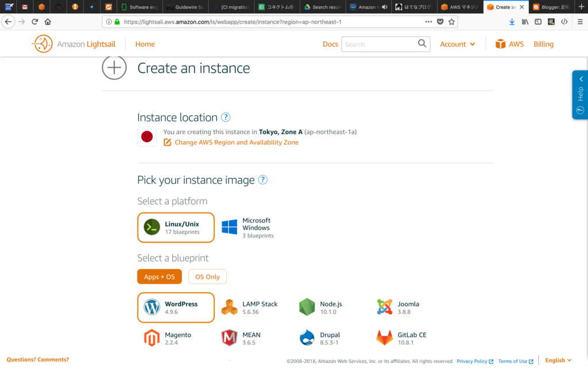Switch to OS Only blueprints
Image resolution: width=588 pixels, height=368 pixels.
point(207,277)
